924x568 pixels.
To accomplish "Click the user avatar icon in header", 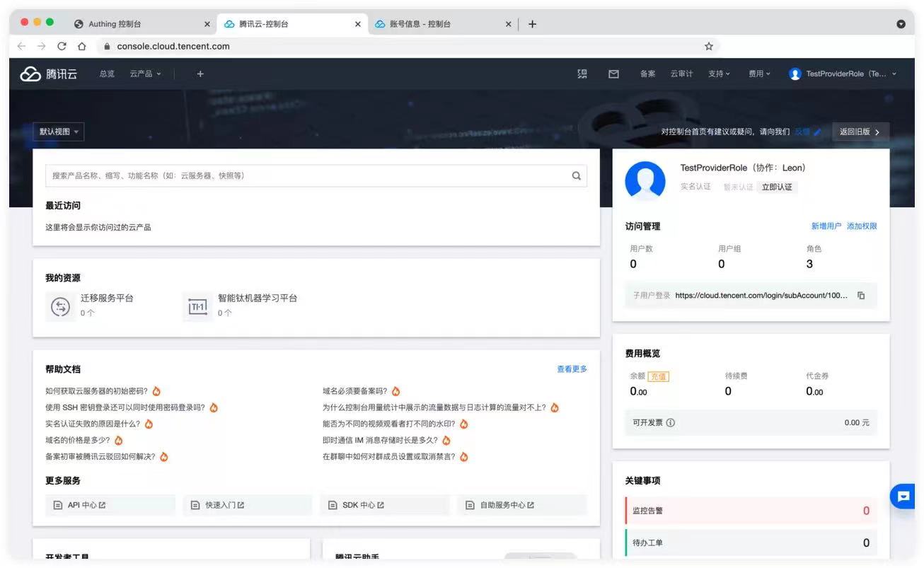I will pos(795,74).
